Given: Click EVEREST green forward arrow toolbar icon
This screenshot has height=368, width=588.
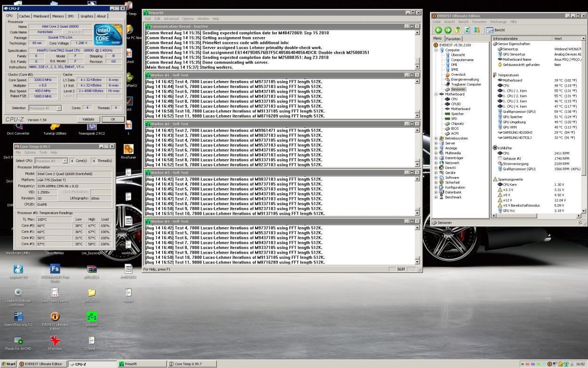Looking at the screenshot, I should [x=448, y=30].
